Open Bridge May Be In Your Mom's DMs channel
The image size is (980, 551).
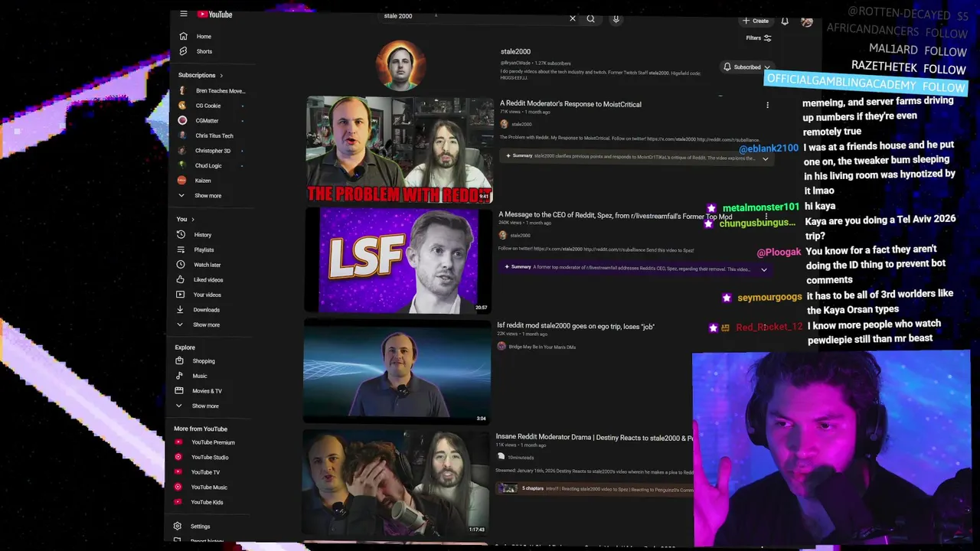pos(541,347)
